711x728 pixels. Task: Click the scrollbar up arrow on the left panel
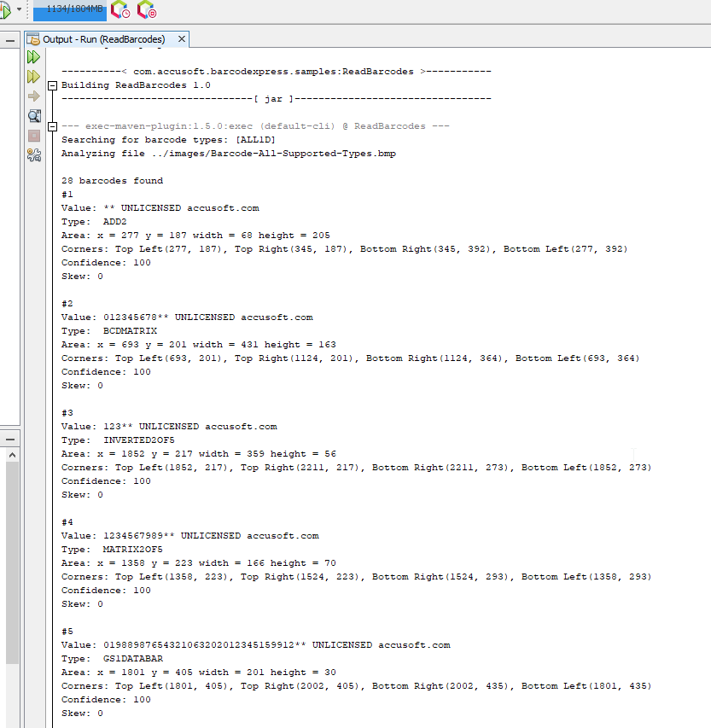[12, 453]
